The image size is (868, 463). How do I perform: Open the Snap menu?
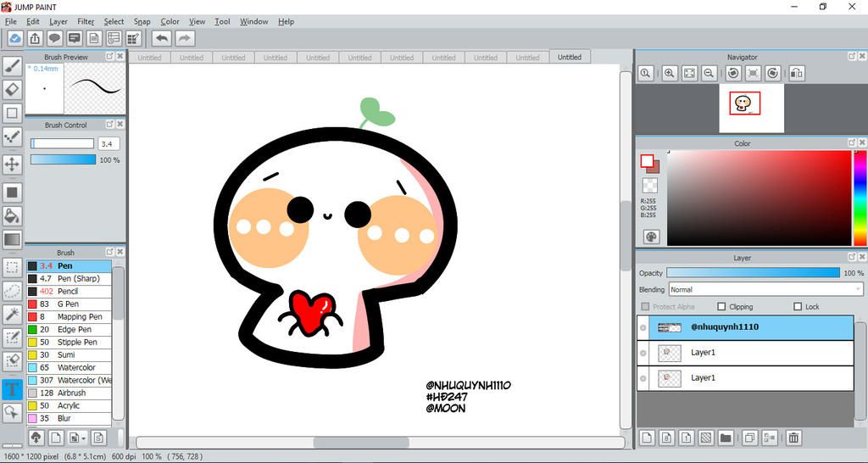coord(142,21)
